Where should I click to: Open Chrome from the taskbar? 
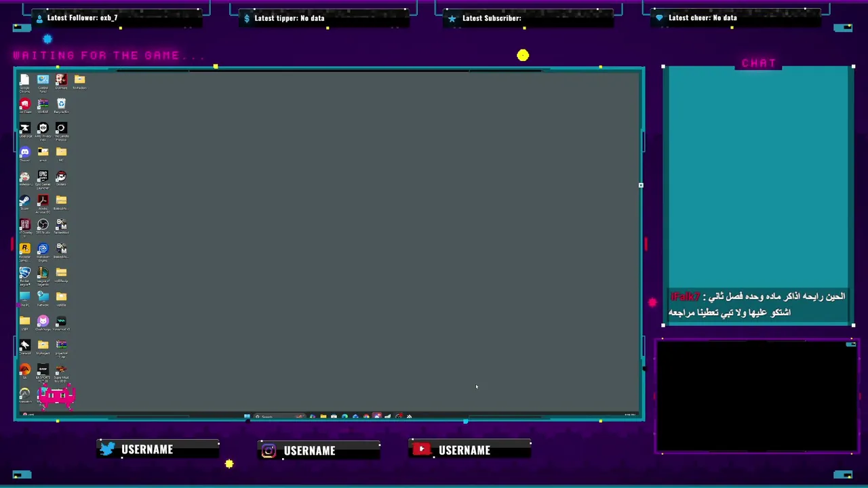click(366, 416)
